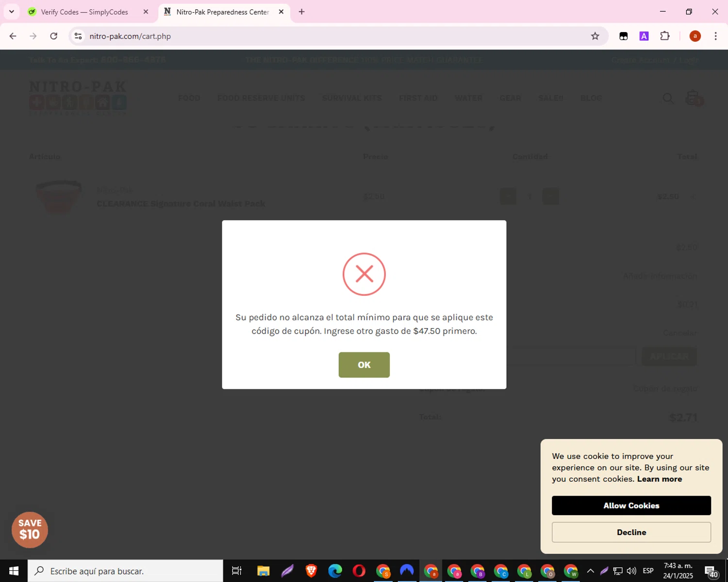Click the forward navigation arrow
Image resolution: width=728 pixels, height=582 pixels.
(x=33, y=36)
